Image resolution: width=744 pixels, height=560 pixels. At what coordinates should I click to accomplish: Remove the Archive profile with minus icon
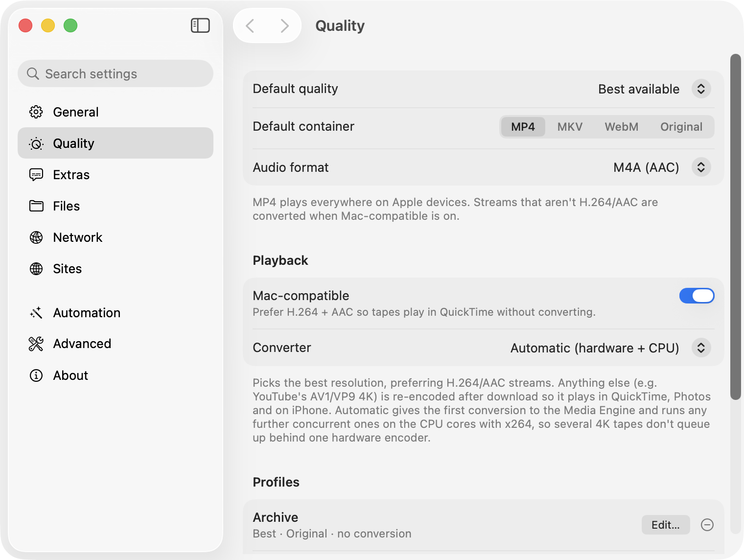707,525
